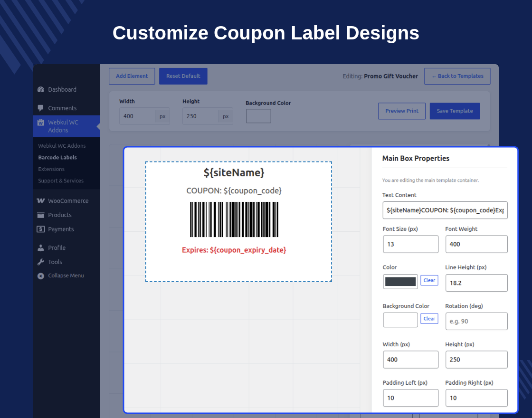Clear the text Color value
The image size is (532, 418).
pos(429,280)
